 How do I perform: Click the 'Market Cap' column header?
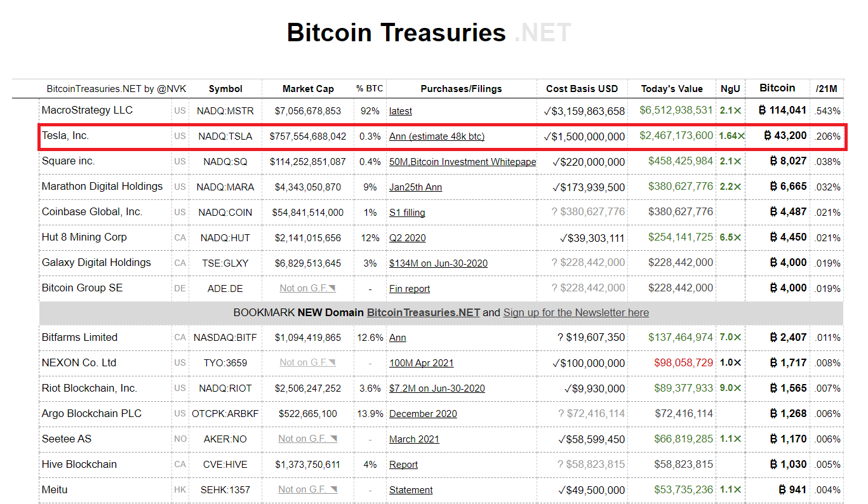pos(308,89)
